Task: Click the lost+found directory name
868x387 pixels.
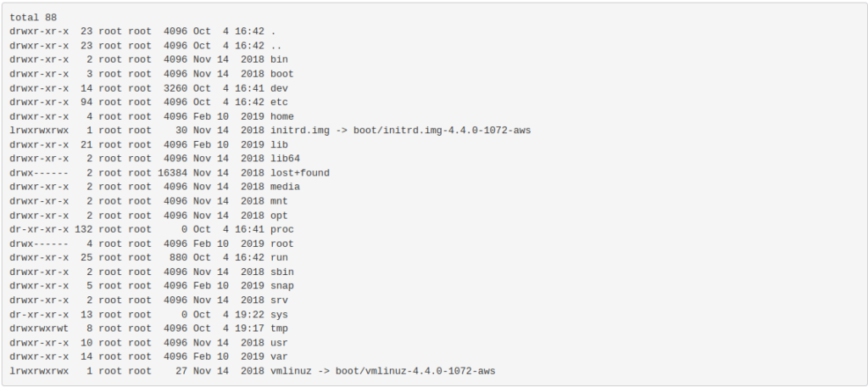Action: (299, 173)
